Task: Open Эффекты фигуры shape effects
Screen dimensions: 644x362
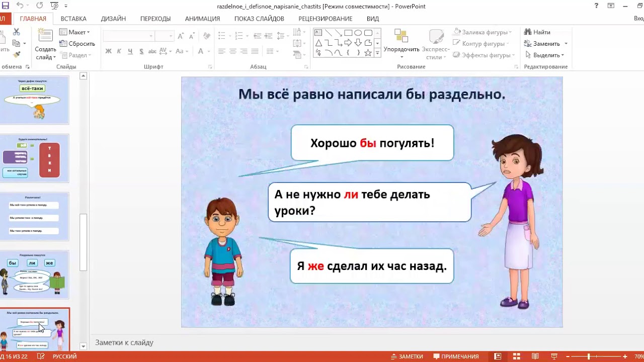Action: 484,55
